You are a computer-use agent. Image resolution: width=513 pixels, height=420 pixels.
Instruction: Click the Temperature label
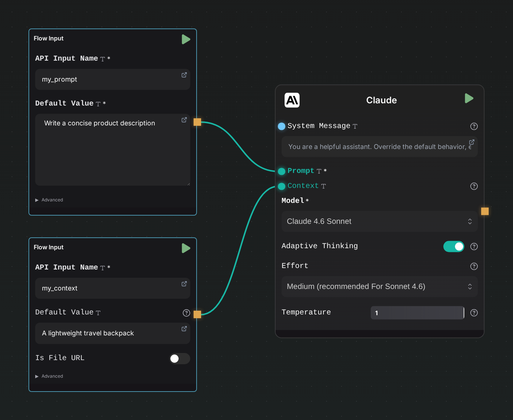306,312
